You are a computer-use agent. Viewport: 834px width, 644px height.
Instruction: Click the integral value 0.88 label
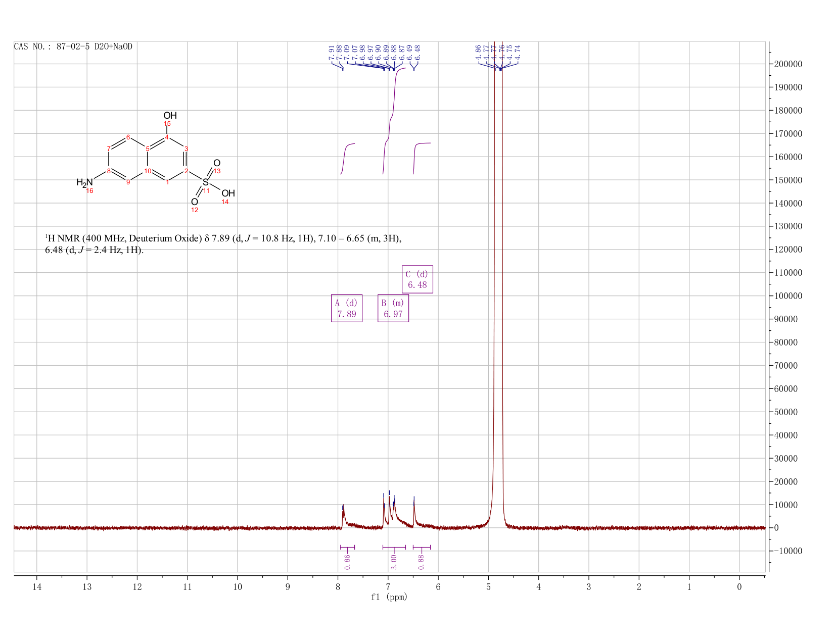tap(422, 562)
